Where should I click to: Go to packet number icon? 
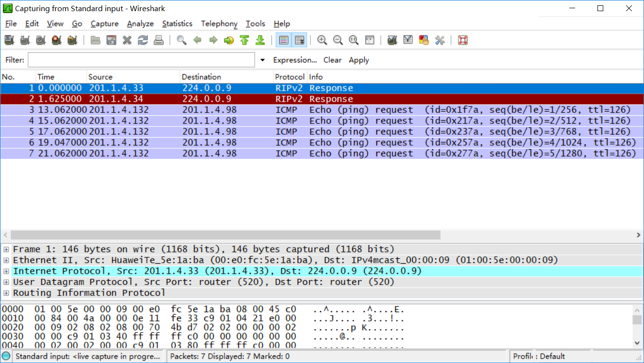click(229, 40)
